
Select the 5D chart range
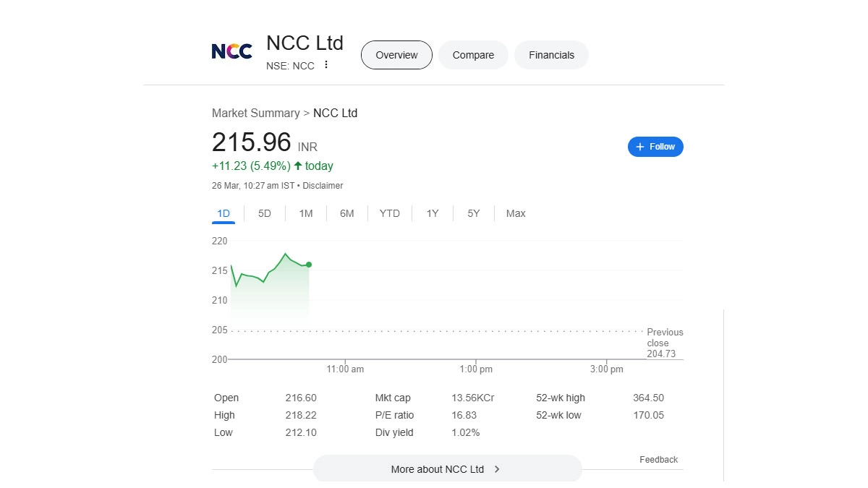[x=265, y=213]
